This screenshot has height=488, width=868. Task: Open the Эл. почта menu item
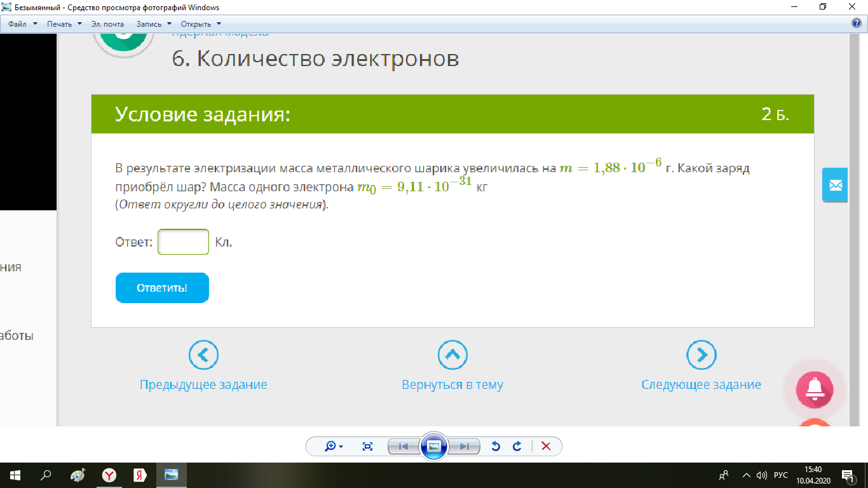click(108, 24)
